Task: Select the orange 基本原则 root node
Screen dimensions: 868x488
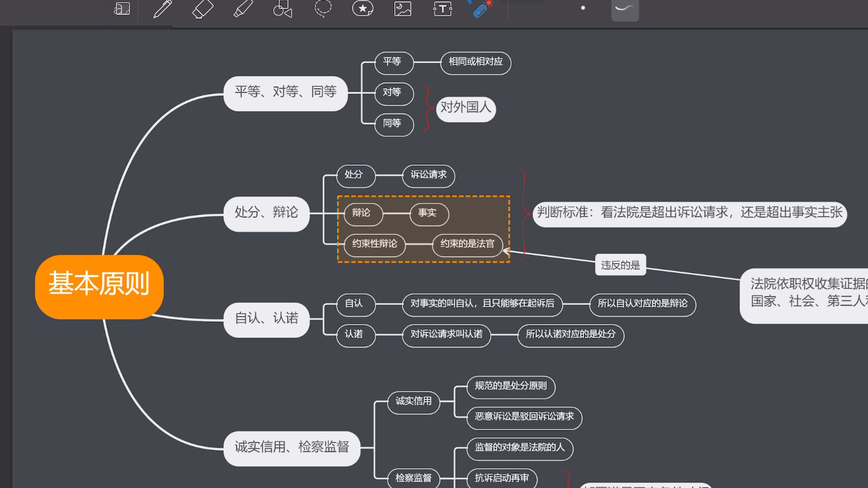Action: pyautogui.click(x=99, y=287)
